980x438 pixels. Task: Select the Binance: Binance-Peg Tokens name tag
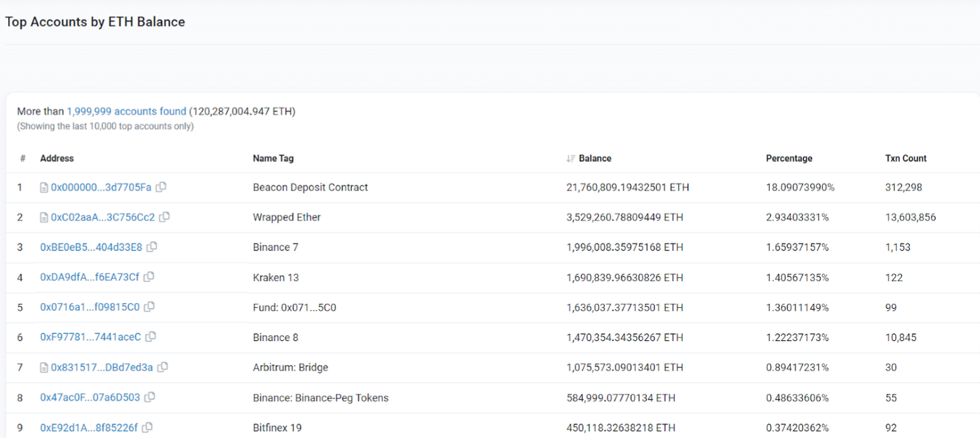tap(321, 397)
